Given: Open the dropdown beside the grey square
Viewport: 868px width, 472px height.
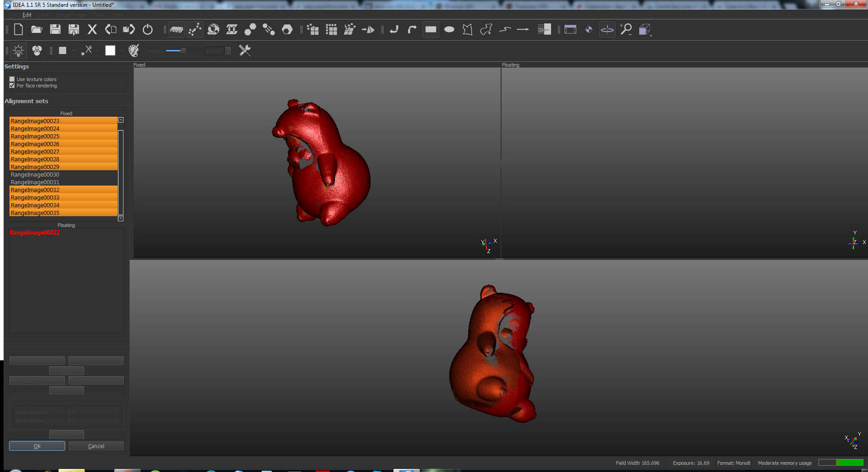Looking at the screenshot, I should click(73, 51).
